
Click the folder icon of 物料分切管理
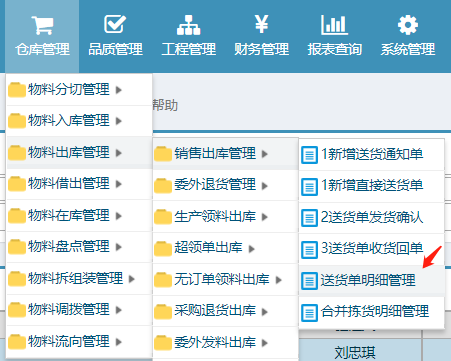coord(17,90)
